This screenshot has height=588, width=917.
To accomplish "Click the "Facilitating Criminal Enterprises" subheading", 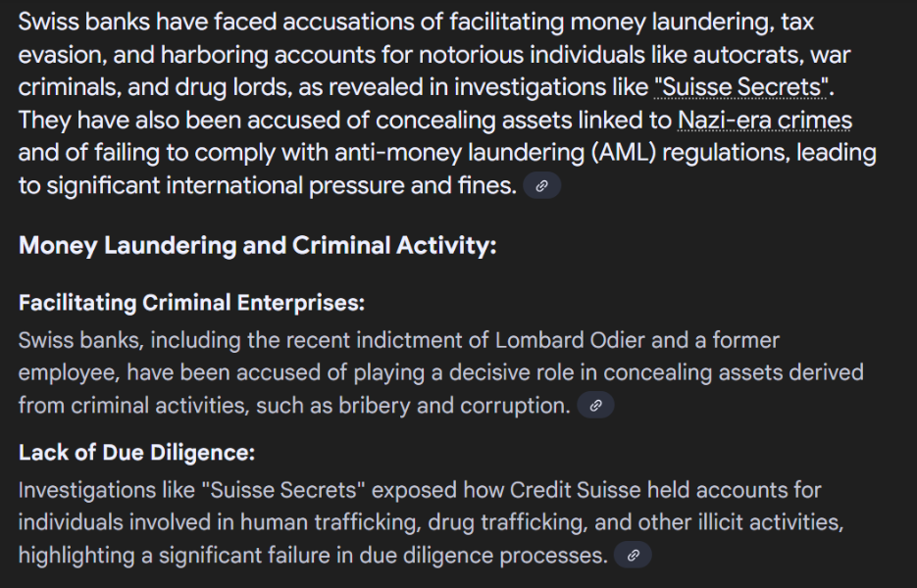I will [191, 303].
